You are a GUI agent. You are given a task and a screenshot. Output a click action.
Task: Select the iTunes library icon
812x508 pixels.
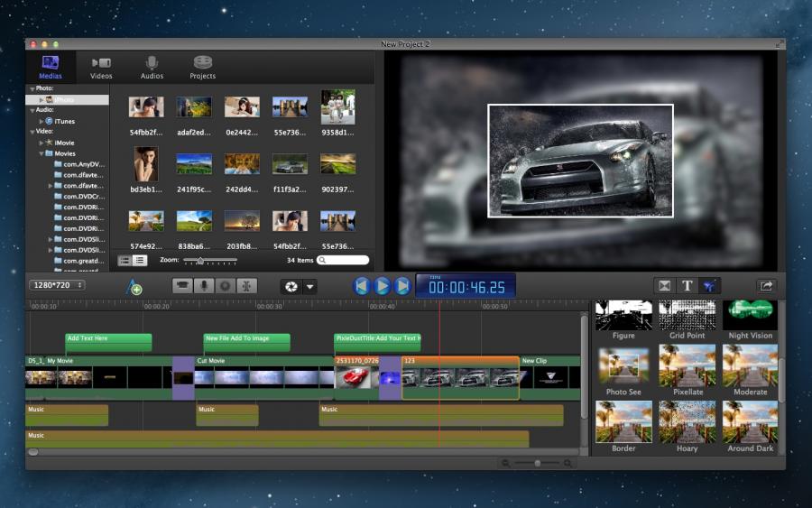pyautogui.click(x=50, y=121)
